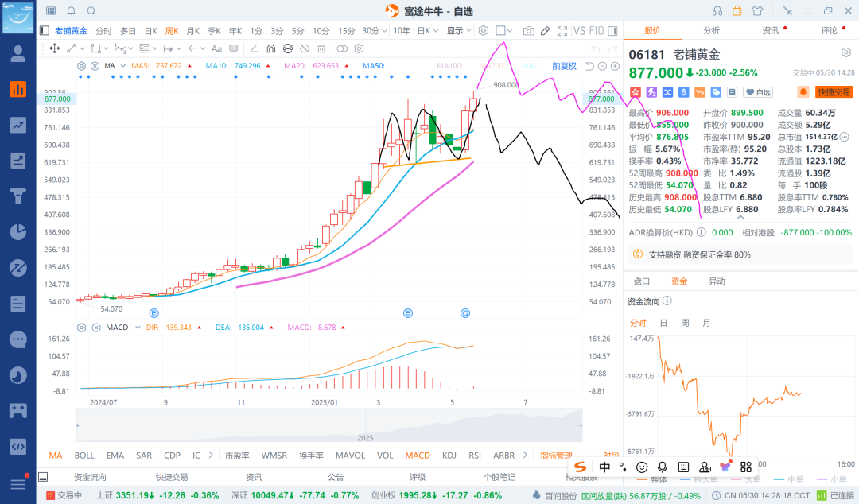This screenshot has height=504, width=859.
Task: Open the markets bar-chart icon in the left sidebar
Action: tap(18, 89)
